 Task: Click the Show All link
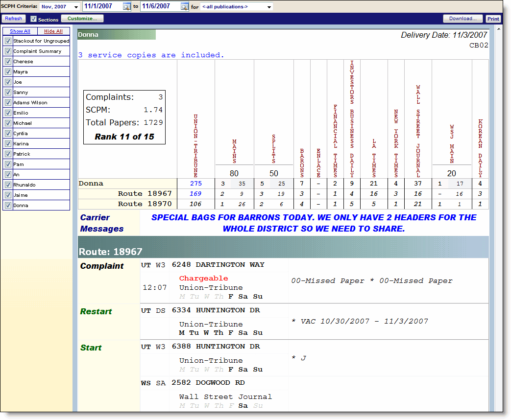click(x=20, y=31)
